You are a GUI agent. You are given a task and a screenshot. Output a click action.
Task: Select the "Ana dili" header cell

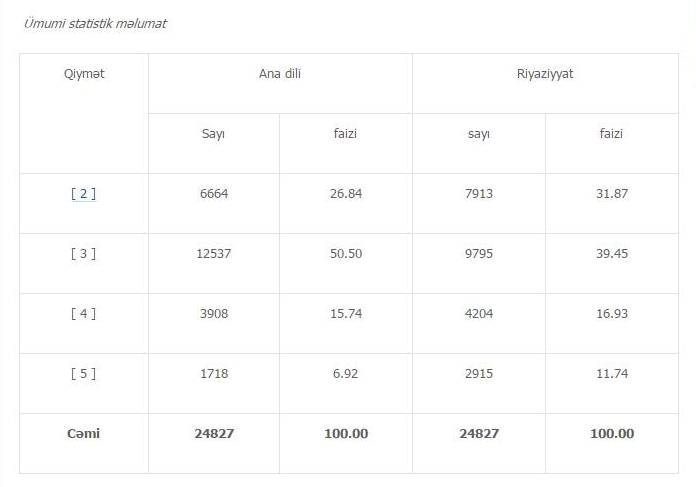tap(280, 74)
